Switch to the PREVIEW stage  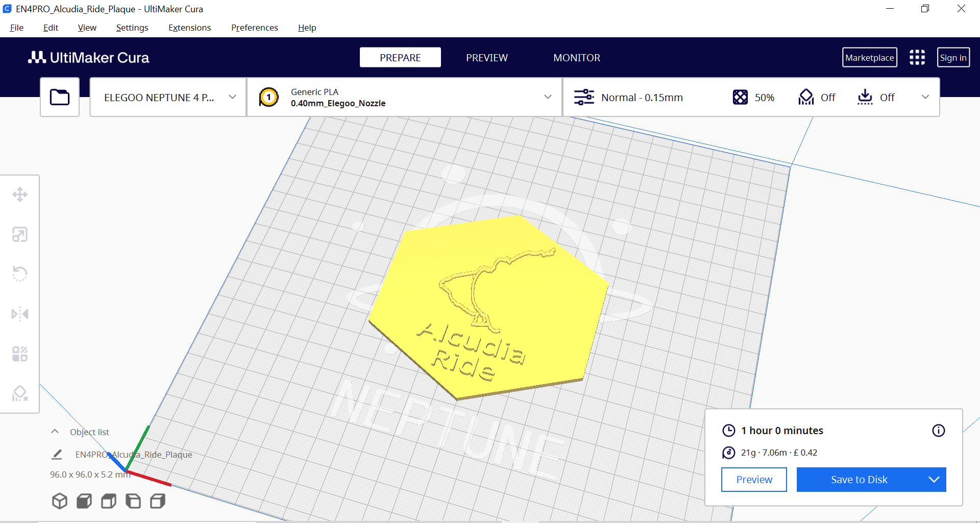click(487, 57)
